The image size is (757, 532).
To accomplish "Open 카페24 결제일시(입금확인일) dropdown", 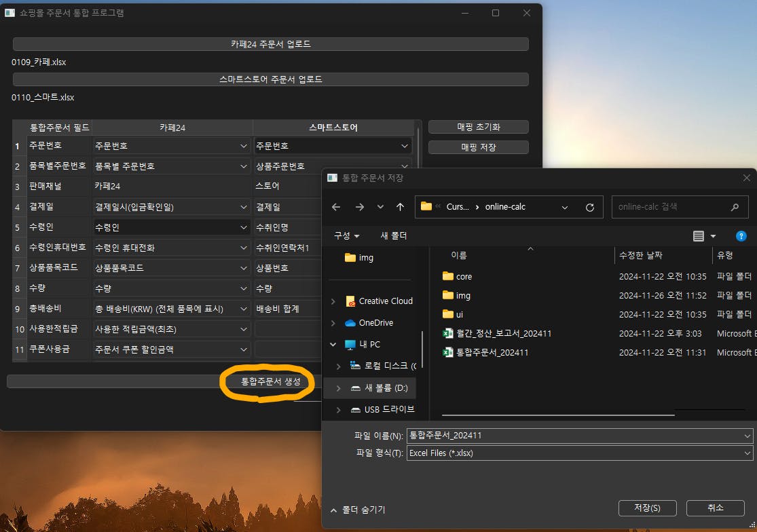I will click(x=171, y=207).
